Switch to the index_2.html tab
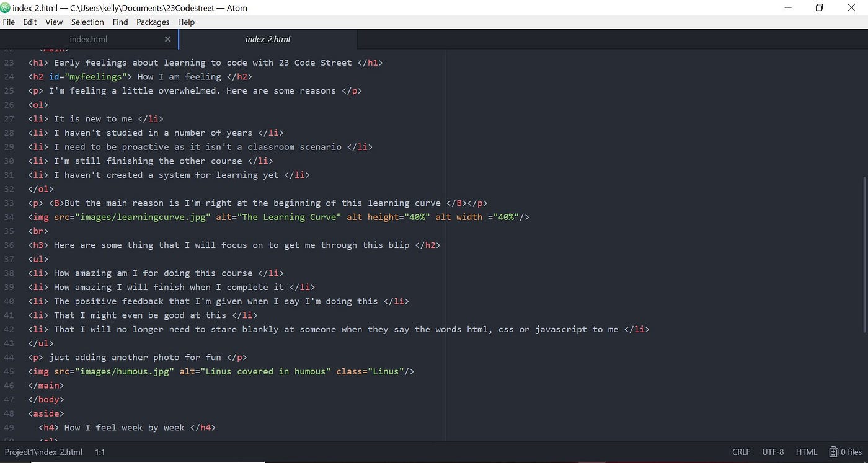 [x=267, y=38]
